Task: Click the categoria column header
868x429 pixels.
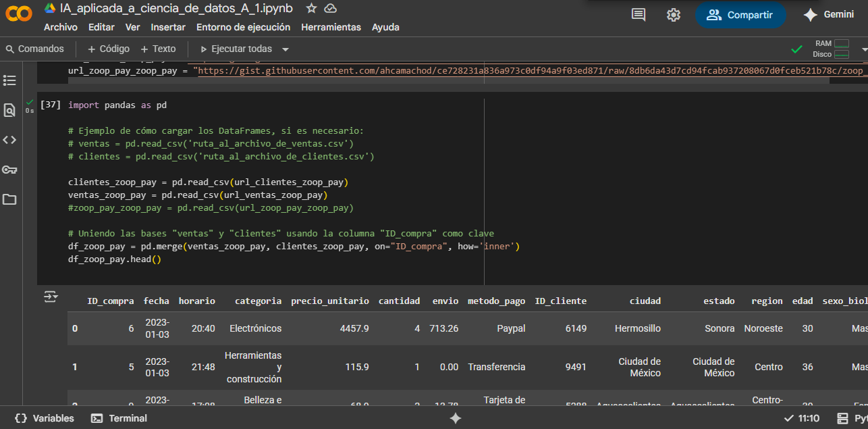Action: pyautogui.click(x=259, y=301)
